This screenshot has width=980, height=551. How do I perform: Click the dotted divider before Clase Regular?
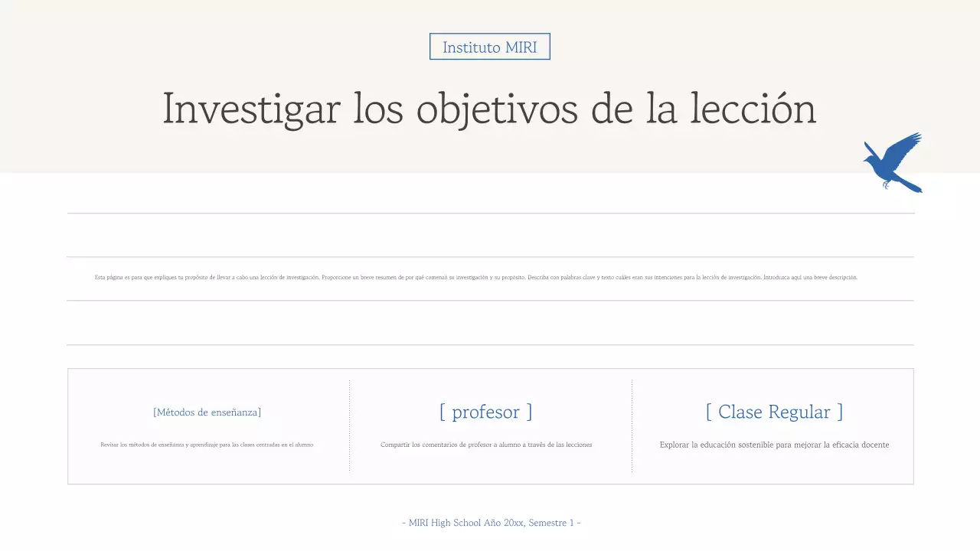[x=632, y=425]
